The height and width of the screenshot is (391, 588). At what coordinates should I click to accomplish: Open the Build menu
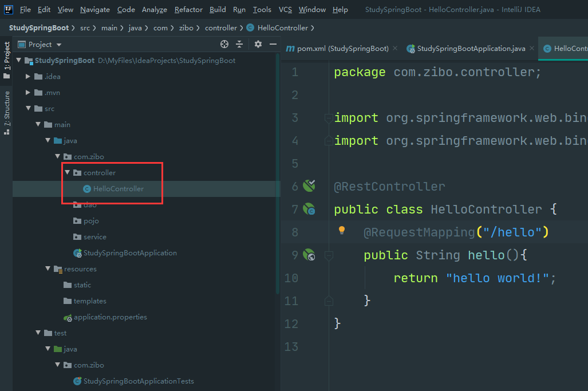pos(218,9)
